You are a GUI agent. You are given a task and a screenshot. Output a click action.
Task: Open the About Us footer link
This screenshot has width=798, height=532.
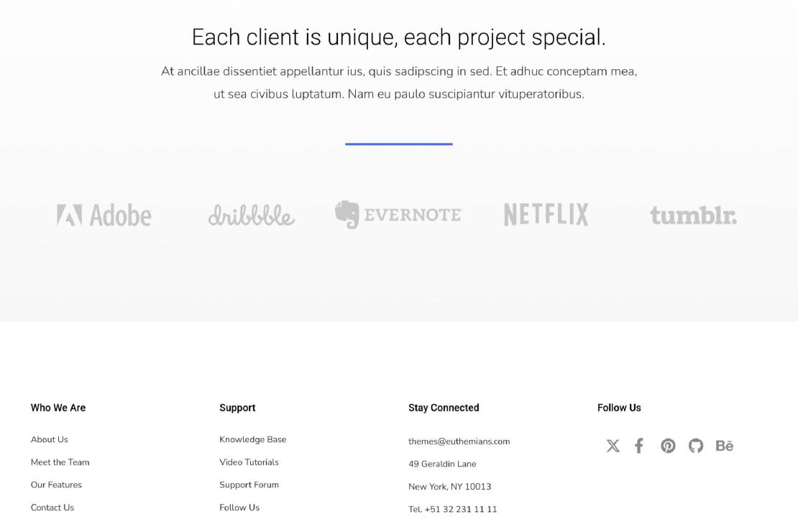click(x=50, y=439)
